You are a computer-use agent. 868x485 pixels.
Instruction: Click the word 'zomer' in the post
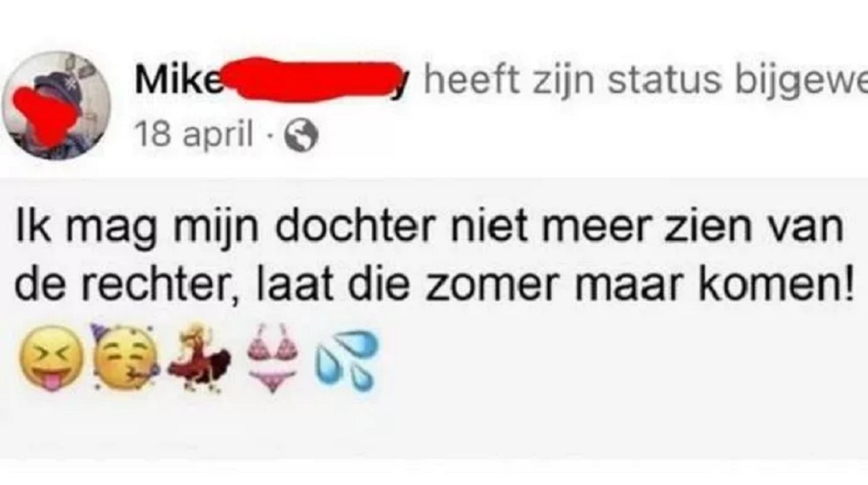pos(466,287)
